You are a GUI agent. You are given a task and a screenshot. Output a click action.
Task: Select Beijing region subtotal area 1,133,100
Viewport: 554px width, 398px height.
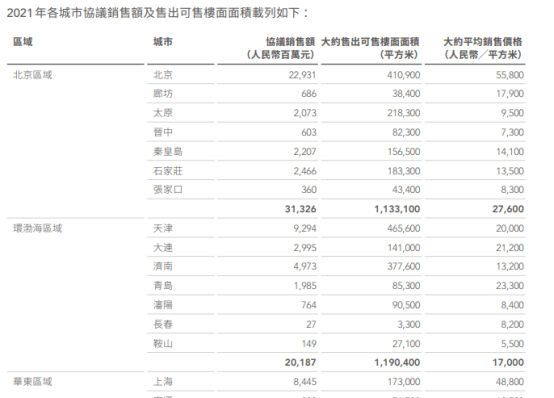pos(397,209)
